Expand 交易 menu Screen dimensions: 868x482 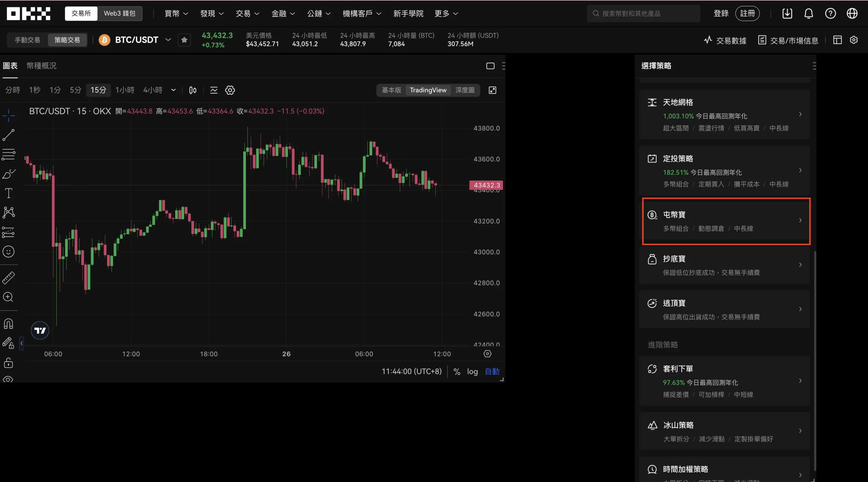click(247, 14)
